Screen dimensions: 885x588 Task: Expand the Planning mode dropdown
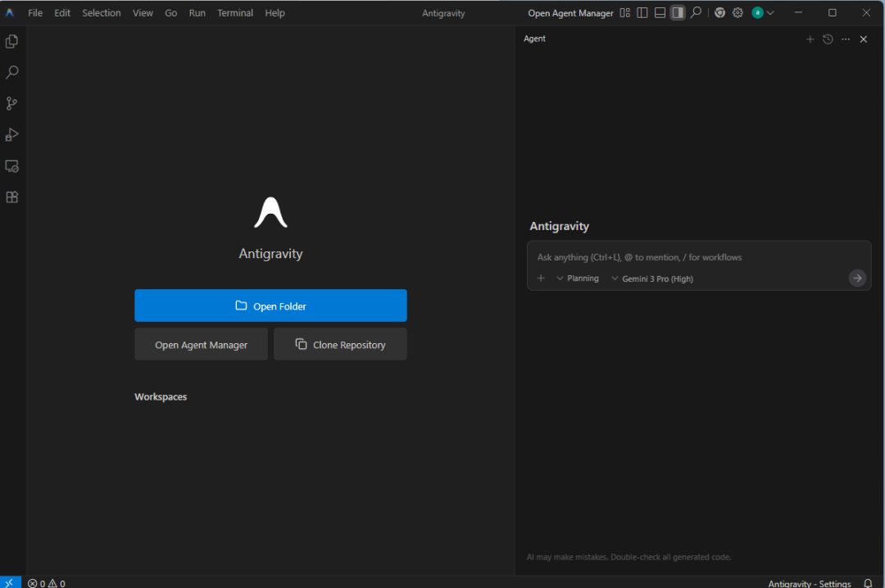pos(578,278)
